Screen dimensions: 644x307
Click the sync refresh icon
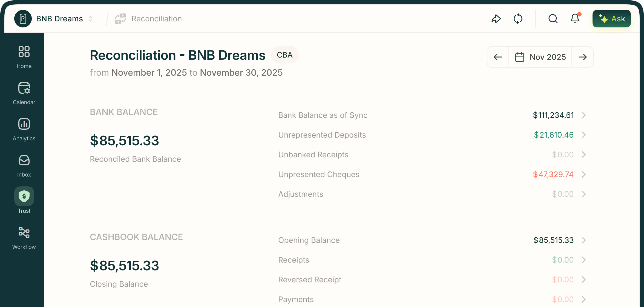point(518,19)
